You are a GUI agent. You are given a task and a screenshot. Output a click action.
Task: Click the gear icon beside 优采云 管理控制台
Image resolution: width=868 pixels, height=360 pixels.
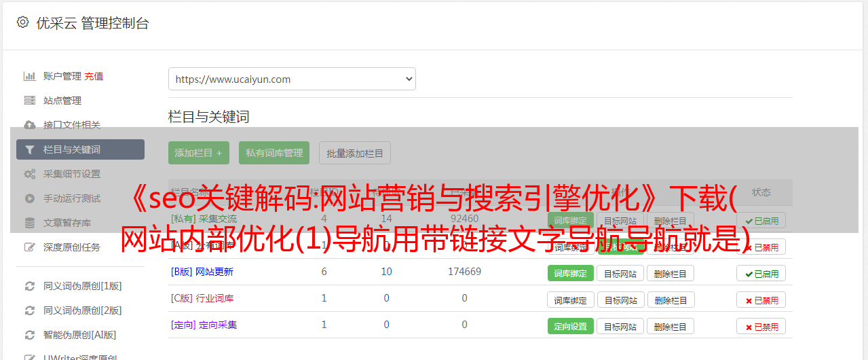pyautogui.click(x=22, y=22)
